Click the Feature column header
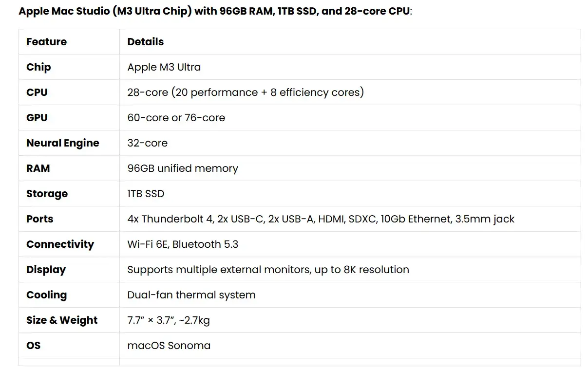This screenshot has width=588, height=368. point(46,42)
